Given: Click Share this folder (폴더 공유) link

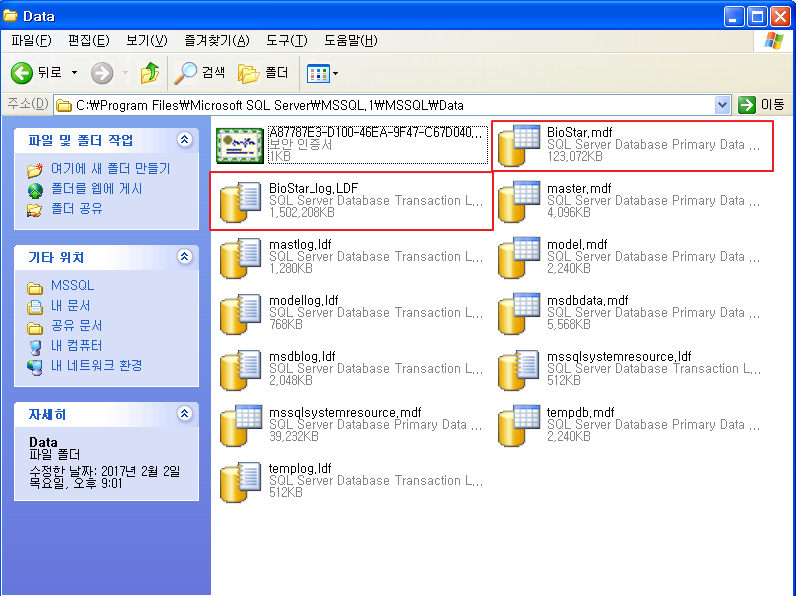Looking at the screenshot, I should (77, 209).
